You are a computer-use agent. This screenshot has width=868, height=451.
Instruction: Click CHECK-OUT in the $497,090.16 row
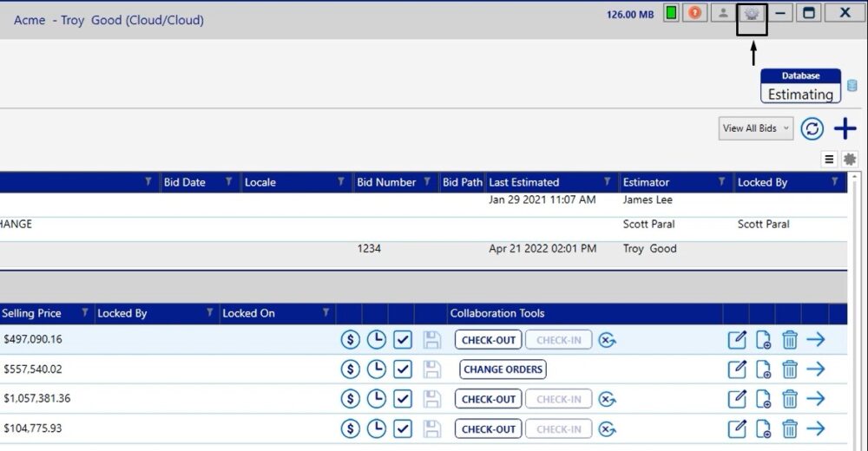pos(489,340)
